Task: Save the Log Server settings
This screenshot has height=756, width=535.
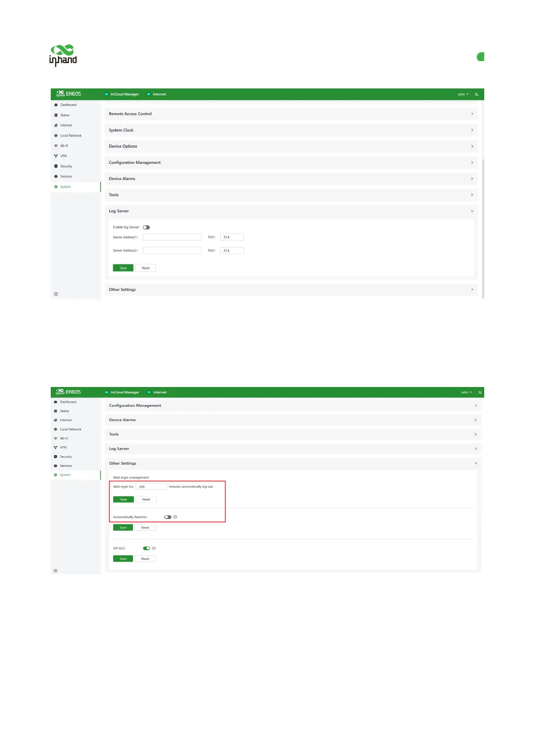Action: point(123,268)
